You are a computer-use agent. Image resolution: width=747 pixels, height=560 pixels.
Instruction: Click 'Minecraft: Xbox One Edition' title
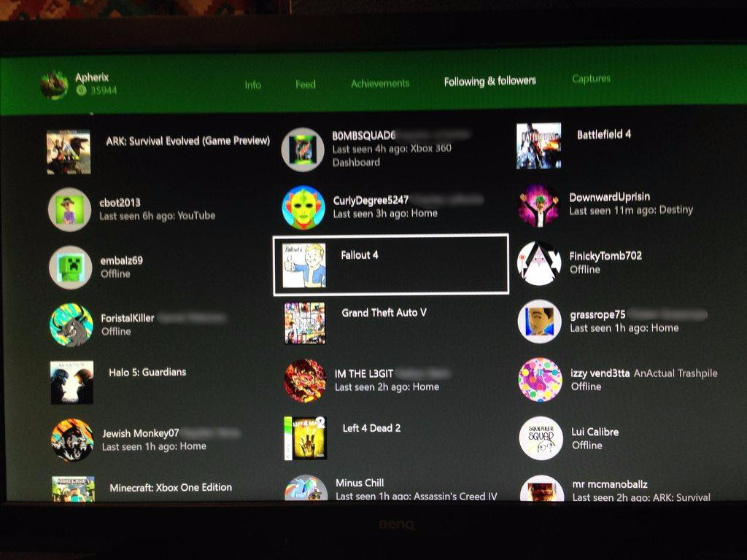click(171, 488)
